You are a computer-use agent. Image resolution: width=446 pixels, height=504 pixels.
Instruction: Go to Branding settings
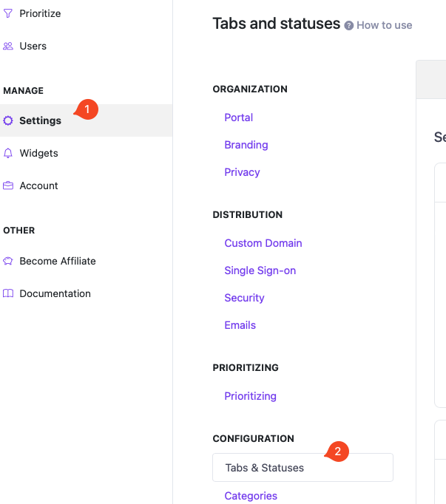[x=246, y=145]
